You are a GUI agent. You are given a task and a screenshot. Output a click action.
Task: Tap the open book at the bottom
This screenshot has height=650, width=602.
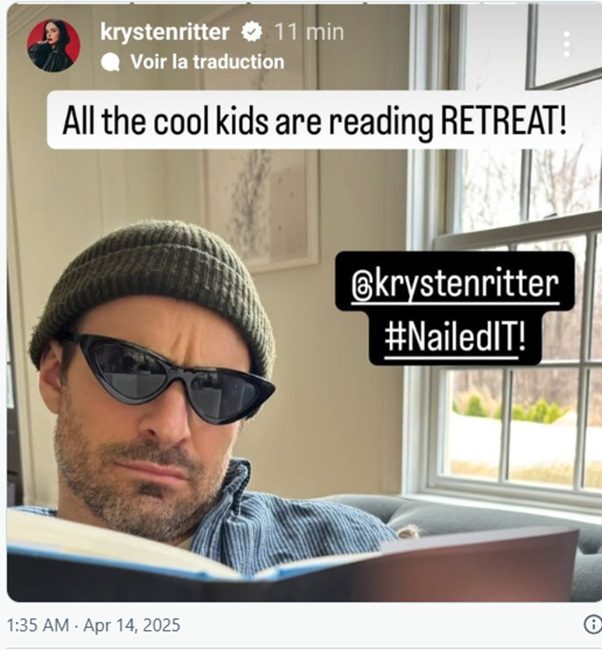pyautogui.click(x=292, y=558)
